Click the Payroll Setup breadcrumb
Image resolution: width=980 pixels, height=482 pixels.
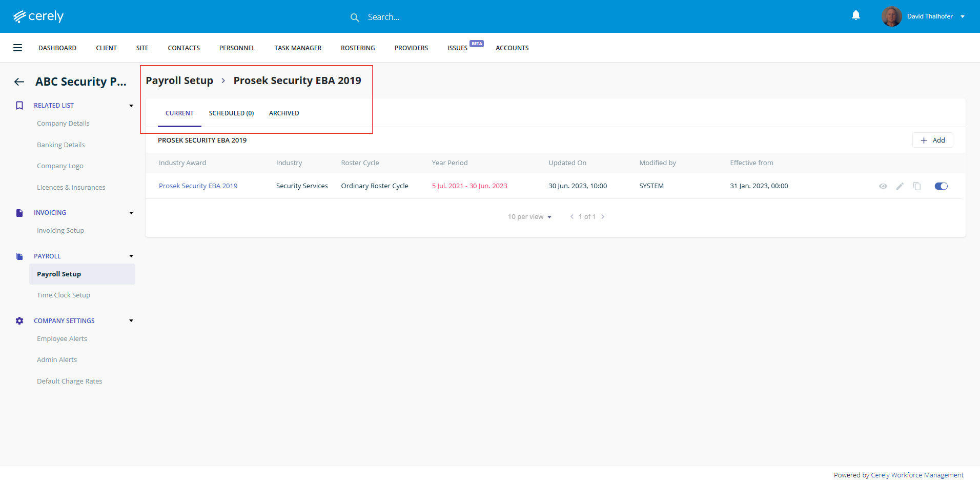pyautogui.click(x=179, y=81)
